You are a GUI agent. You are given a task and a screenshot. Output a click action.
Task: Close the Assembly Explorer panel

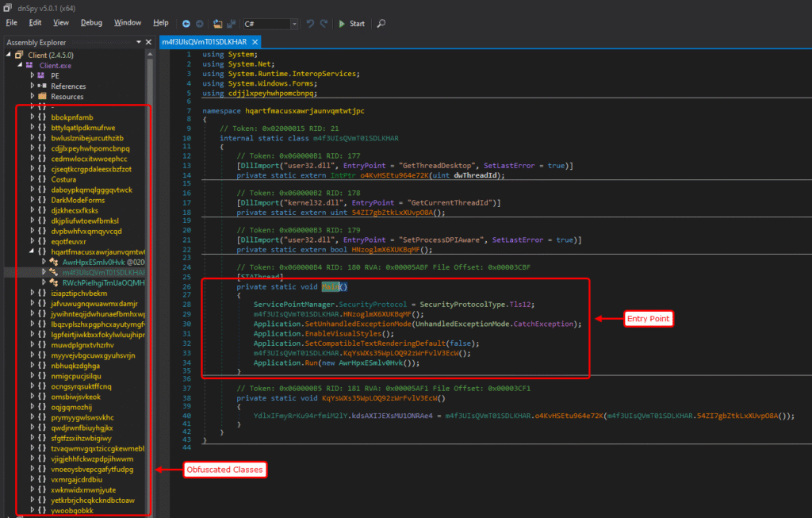tap(147, 42)
